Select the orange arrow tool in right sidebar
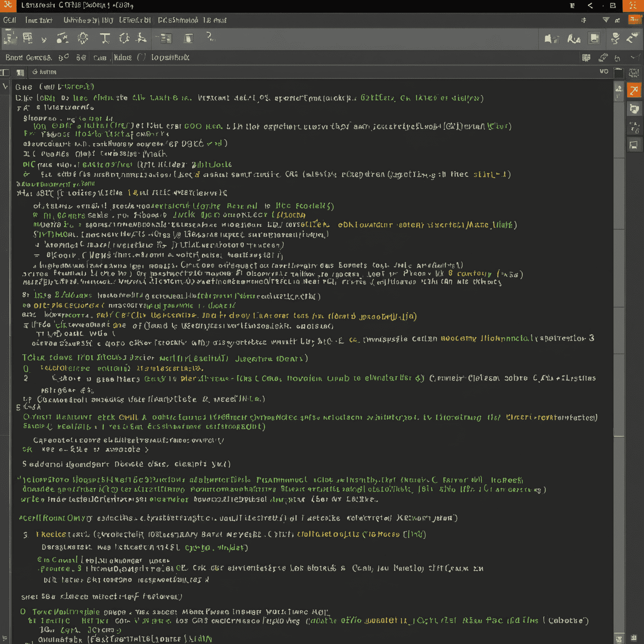Image resolution: width=644 pixels, height=644 pixels. pyautogui.click(x=634, y=90)
